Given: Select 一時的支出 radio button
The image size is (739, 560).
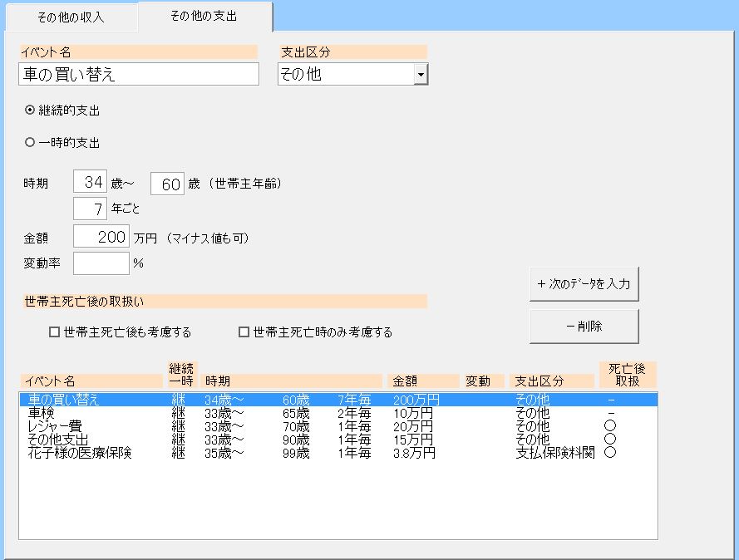Looking at the screenshot, I should (x=31, y=143).
